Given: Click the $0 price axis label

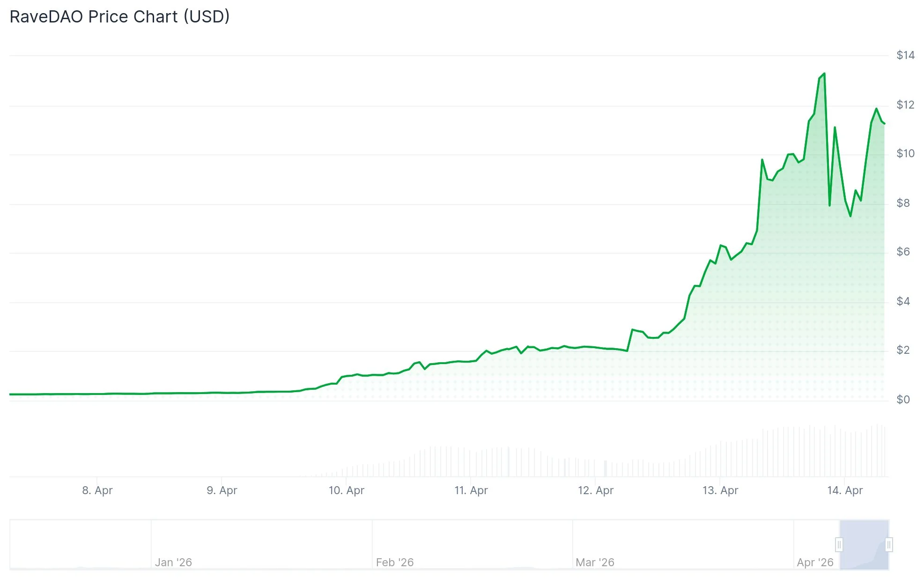Looking at the screenshot, I should (x=904, y=399).
